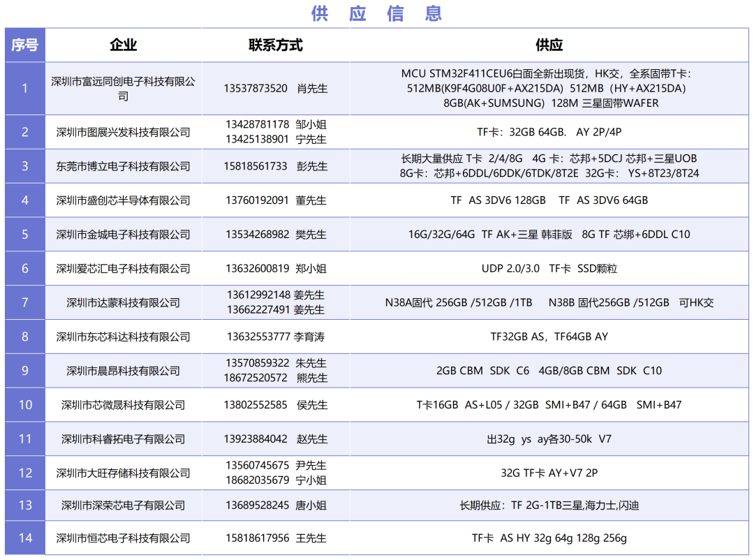Click contact 13537873520 肖先生
Screen dimensions: 754x560
coord(276,89)
